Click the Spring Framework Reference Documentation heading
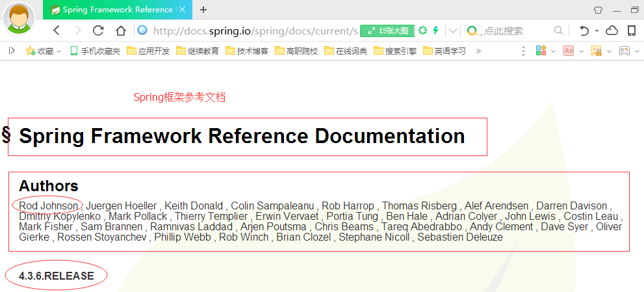Screen dimensions: 644x292 (x=242, y=136)
